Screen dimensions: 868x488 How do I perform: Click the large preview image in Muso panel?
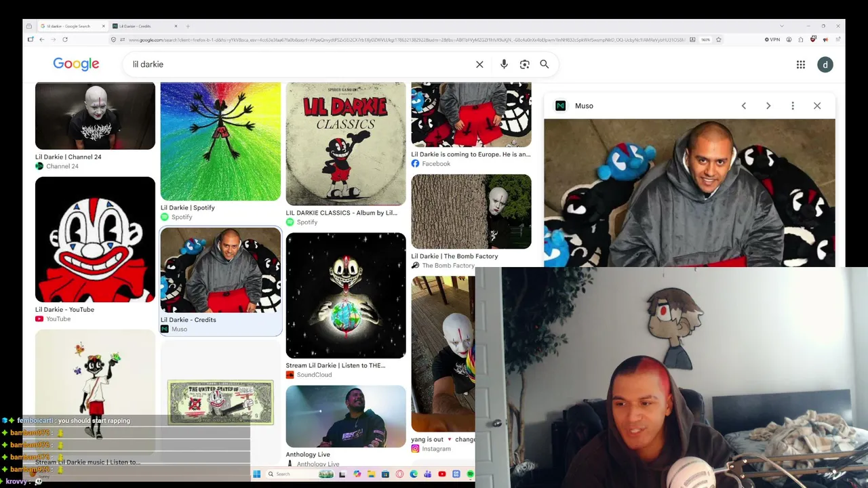pos(690,193)
